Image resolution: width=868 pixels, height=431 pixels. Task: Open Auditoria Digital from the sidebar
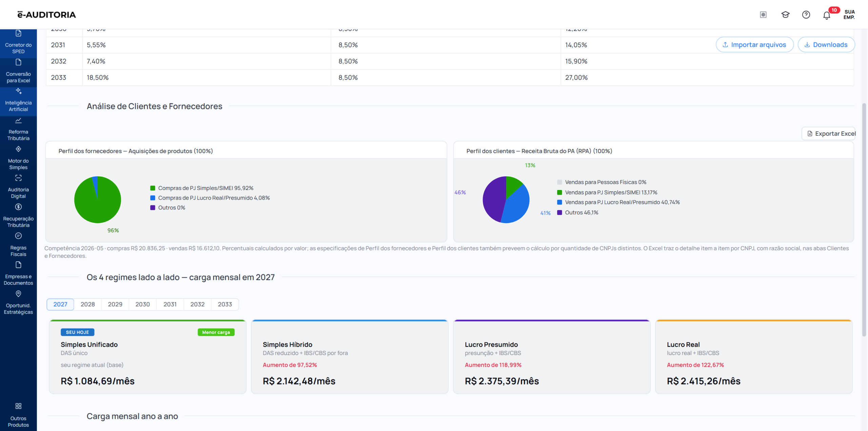[18, 188]
